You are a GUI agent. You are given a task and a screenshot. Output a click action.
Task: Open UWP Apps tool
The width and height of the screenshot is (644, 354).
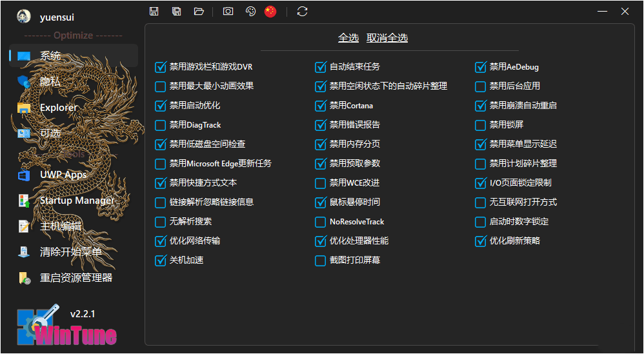(x=74, y=175)
